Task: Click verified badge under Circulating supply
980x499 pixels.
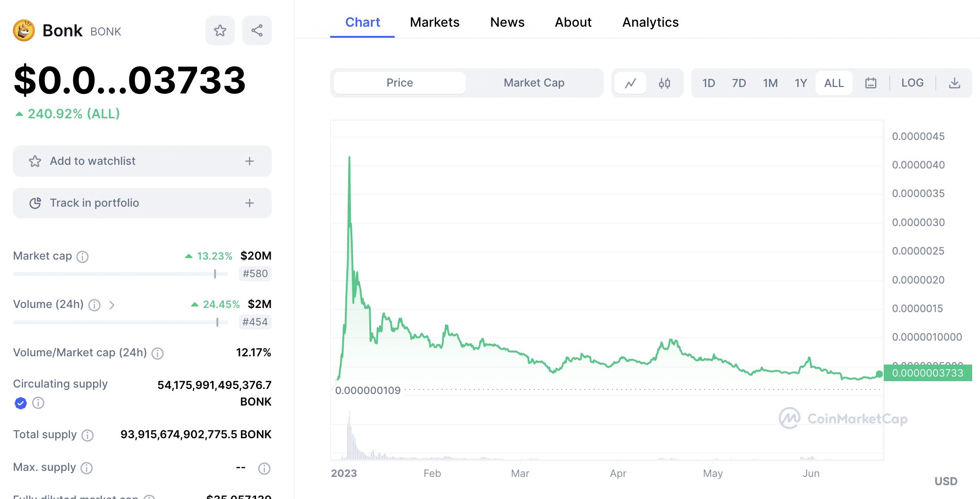Action: tap(21, 403)
